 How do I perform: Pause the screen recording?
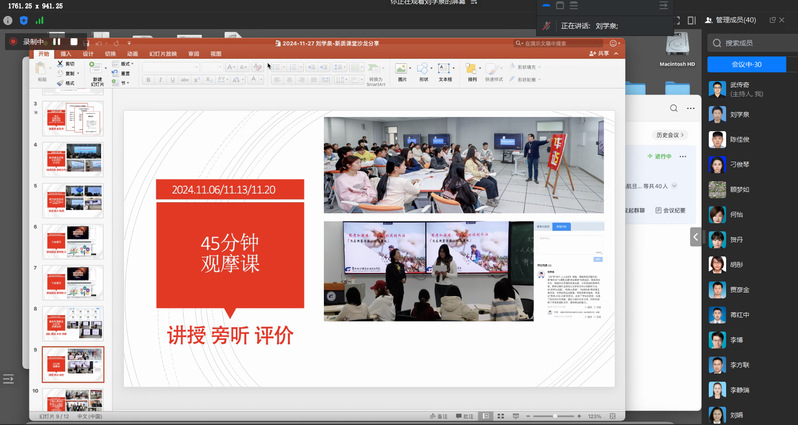click(x=65, y=42)
